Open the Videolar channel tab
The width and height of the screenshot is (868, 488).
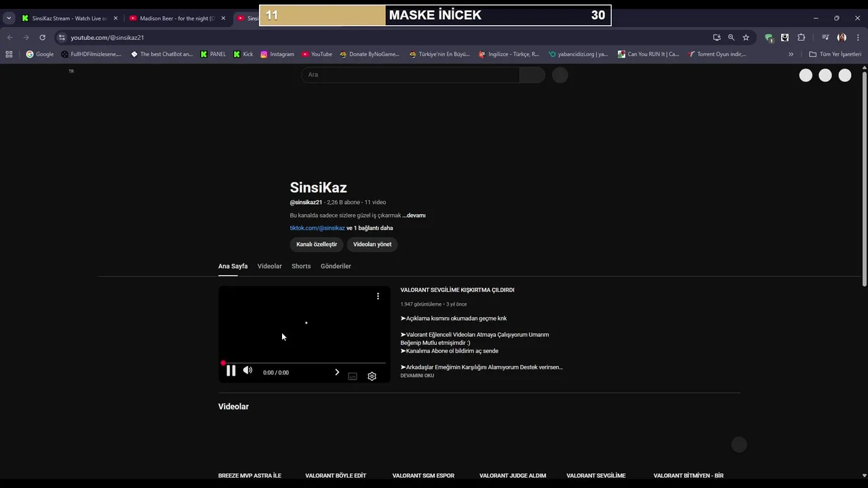269,266
